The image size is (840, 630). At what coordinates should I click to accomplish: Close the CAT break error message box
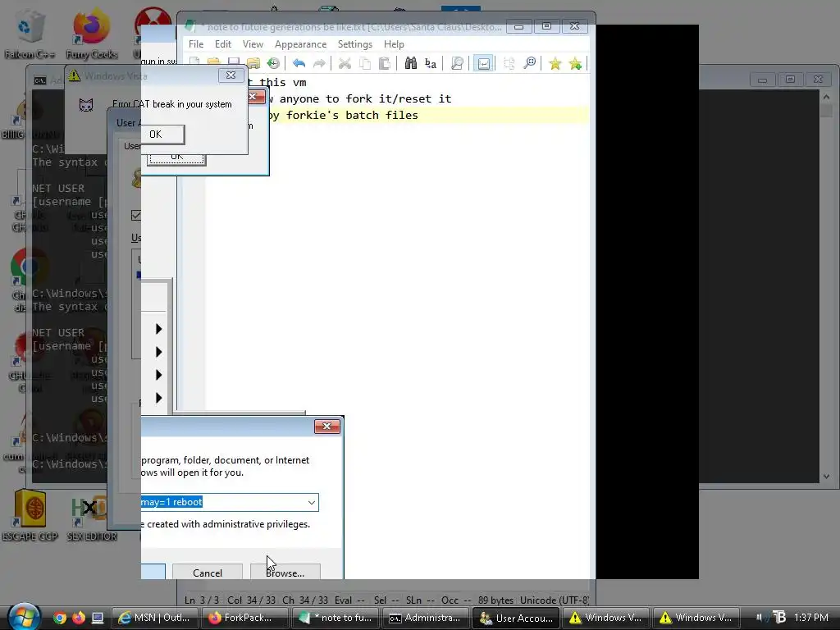[x=231, y=75]
